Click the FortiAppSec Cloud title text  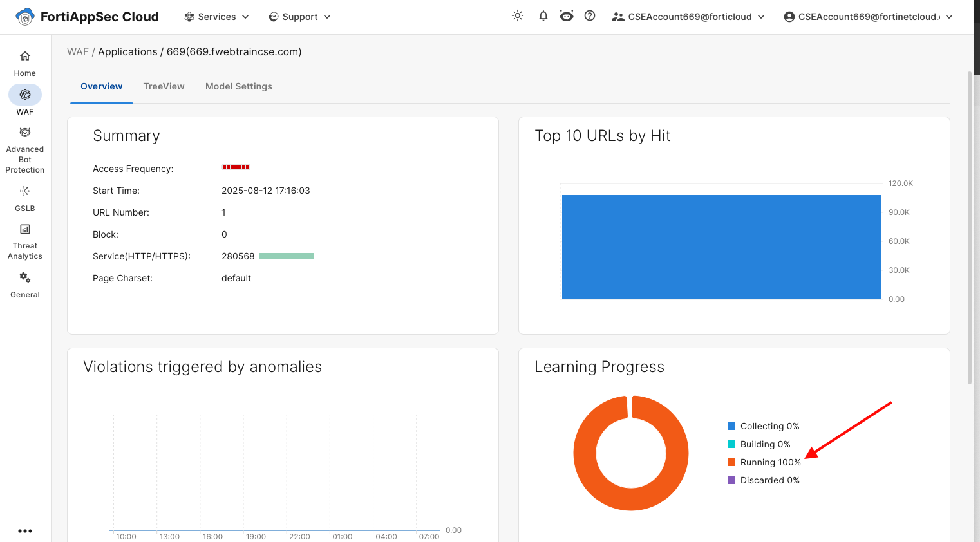(x=100, y=17)
